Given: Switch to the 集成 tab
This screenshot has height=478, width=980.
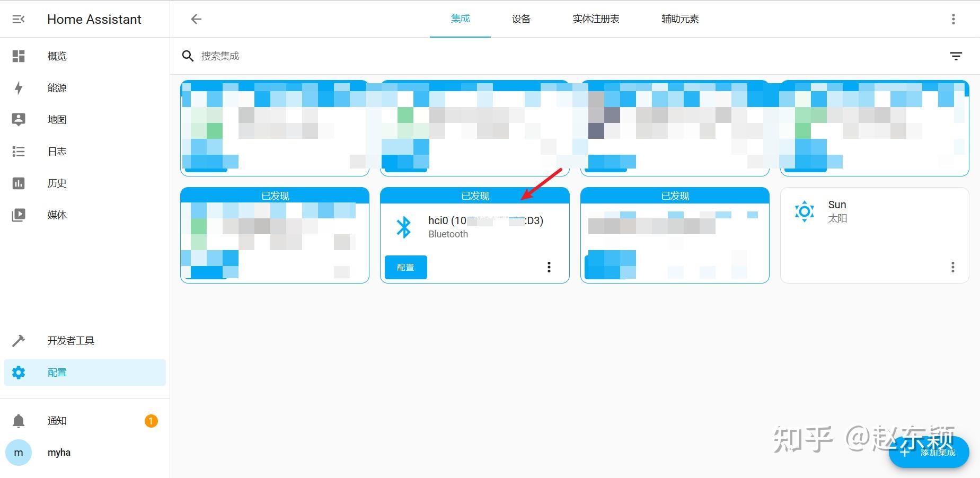Looking at the screenshot, I should click(461, 19).
